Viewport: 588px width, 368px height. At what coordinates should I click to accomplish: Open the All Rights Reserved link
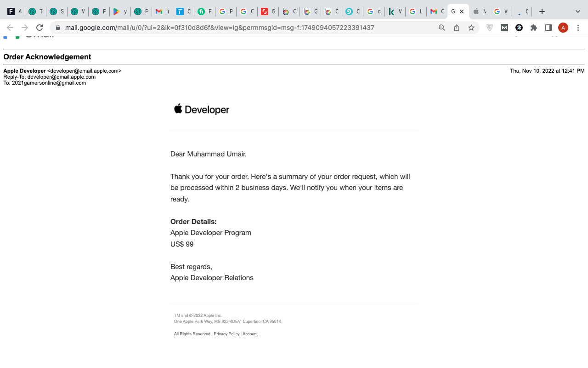pyautogui.click(x=192, y=334)
